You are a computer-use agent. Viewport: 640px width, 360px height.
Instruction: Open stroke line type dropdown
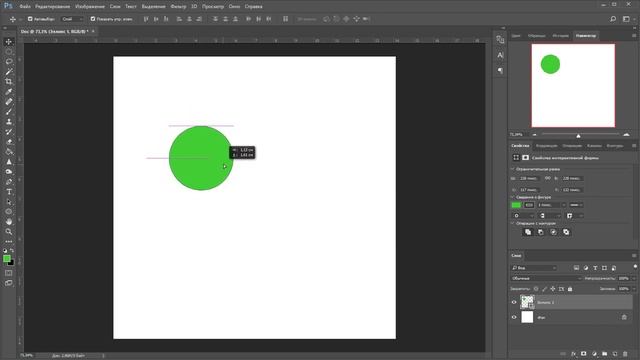tap(576, 205)
